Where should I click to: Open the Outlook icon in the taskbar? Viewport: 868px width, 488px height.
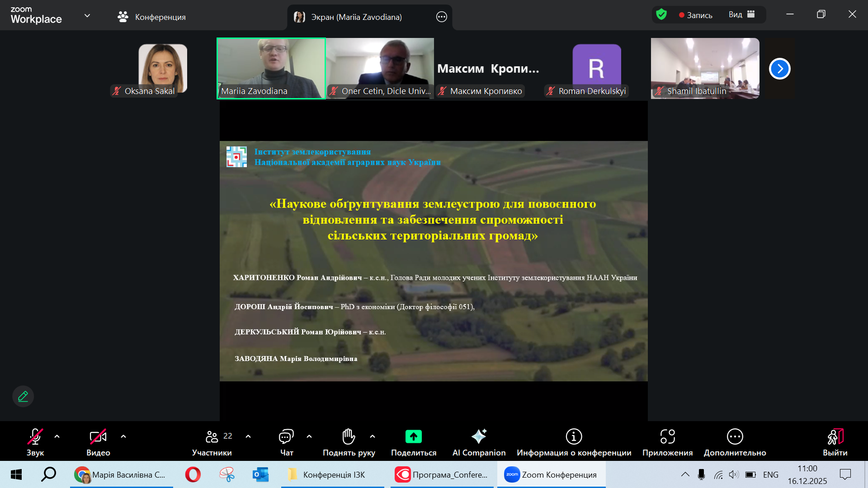click(260, 474)
